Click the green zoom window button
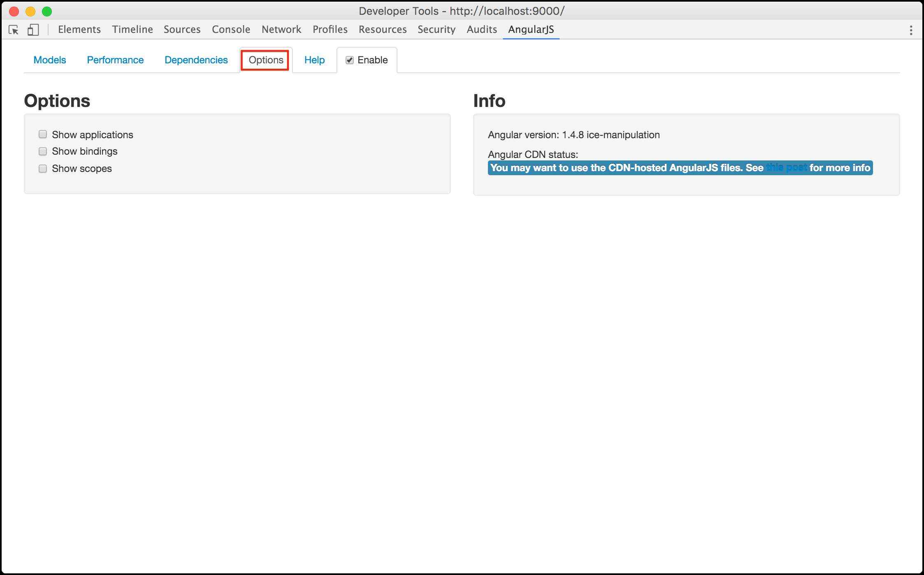Viewport: 924px width, 575px height. click(x=47, y=12)
